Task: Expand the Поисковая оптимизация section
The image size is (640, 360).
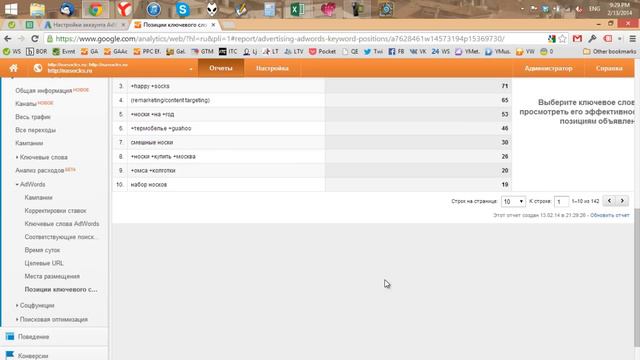Action: pos(53,319)
